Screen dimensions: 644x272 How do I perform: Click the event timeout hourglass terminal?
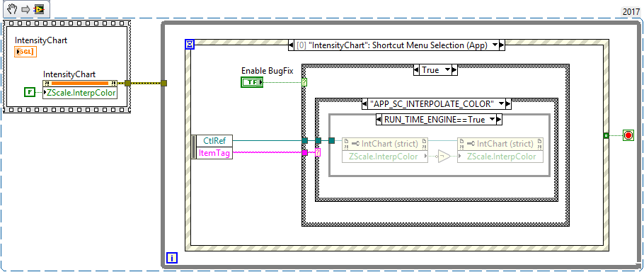tap(190, 44)
